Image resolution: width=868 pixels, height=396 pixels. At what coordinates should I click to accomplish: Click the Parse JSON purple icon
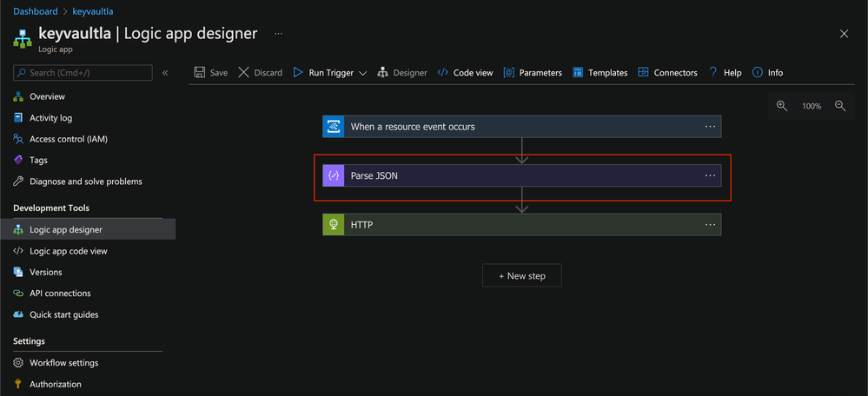click(334, 176)
